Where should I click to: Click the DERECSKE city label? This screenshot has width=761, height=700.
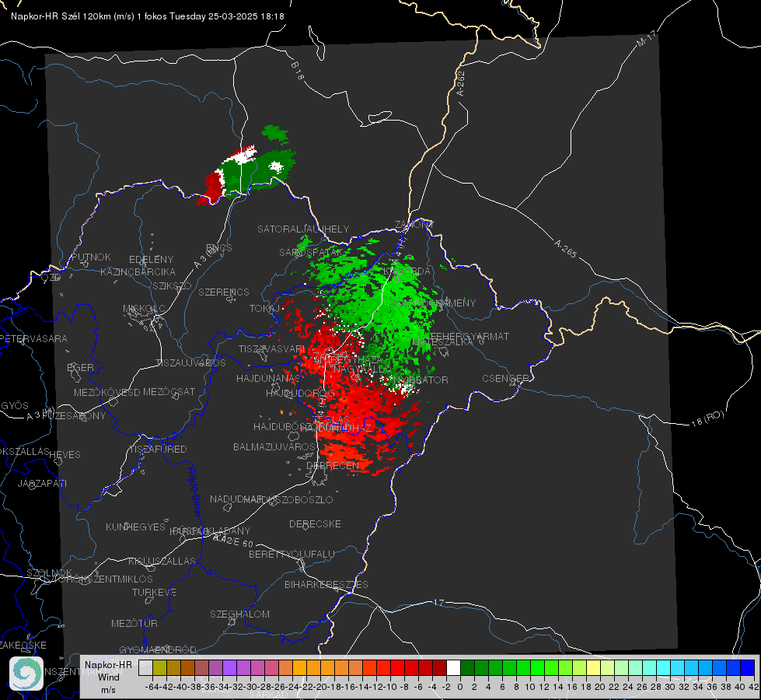(x=315, y=524)
